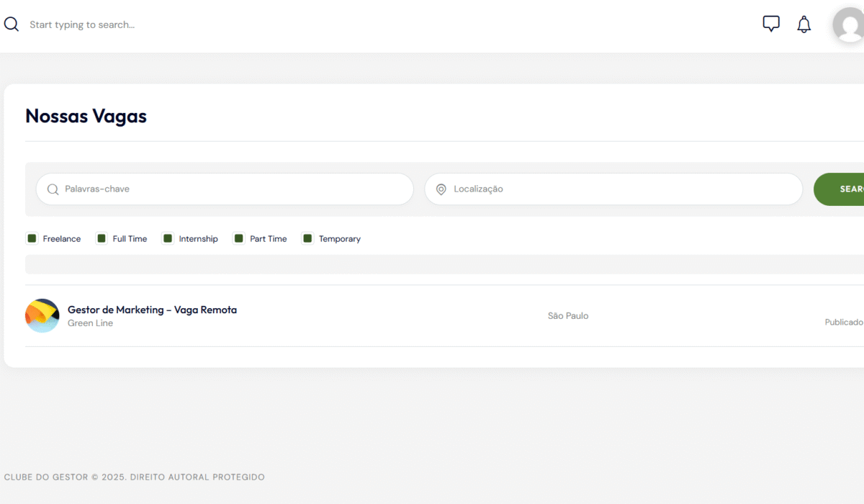Click the location pin icon in Localização field
The width and height of the screenshot is (864, 504).
click(x=441, y=189)
